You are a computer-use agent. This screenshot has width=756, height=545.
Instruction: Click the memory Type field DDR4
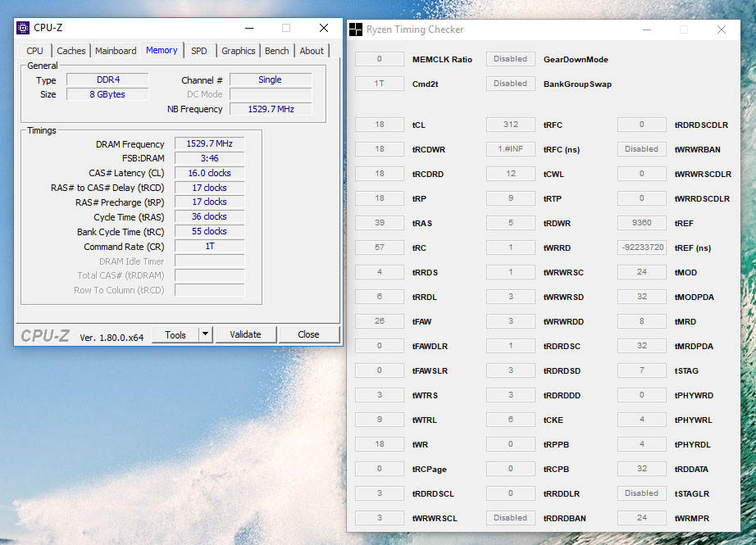[107, 79]
